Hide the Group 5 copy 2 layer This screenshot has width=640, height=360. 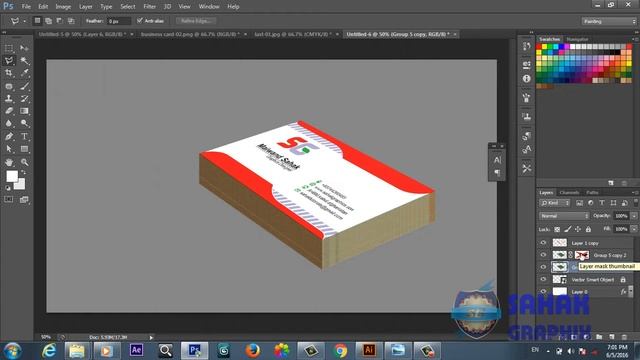click(x=543, y=255)
